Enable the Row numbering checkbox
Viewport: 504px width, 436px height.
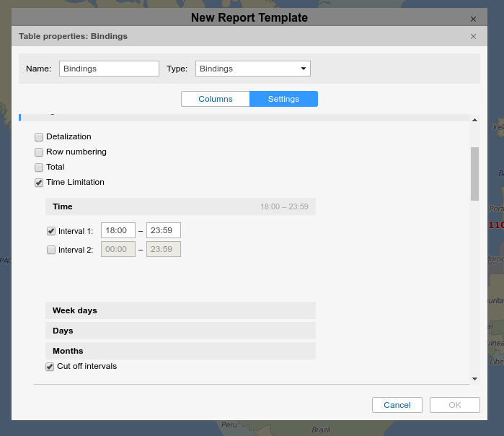pyautogui.click(x=39, y=152)
